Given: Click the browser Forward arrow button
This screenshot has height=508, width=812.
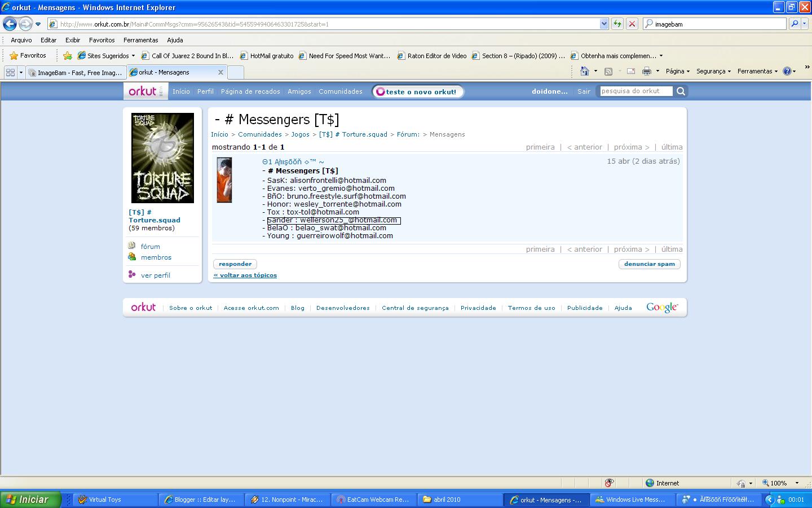Looking at the screenshot, I should pyautogui.click(x=25, y=24).
